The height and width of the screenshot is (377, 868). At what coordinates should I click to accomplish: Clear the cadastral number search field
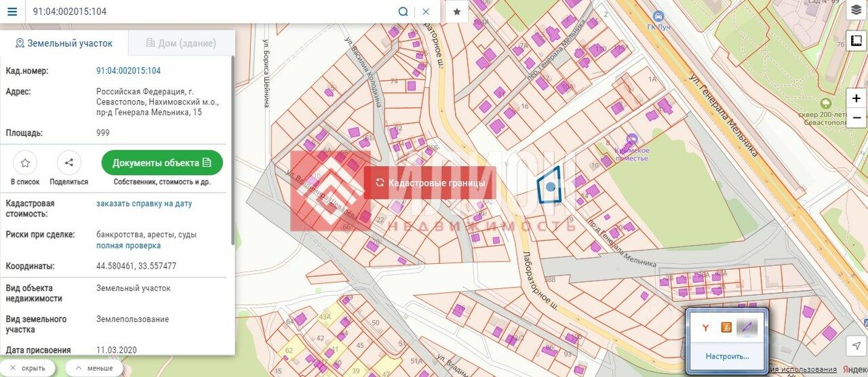pyautogui.click(x=426, y=12)
